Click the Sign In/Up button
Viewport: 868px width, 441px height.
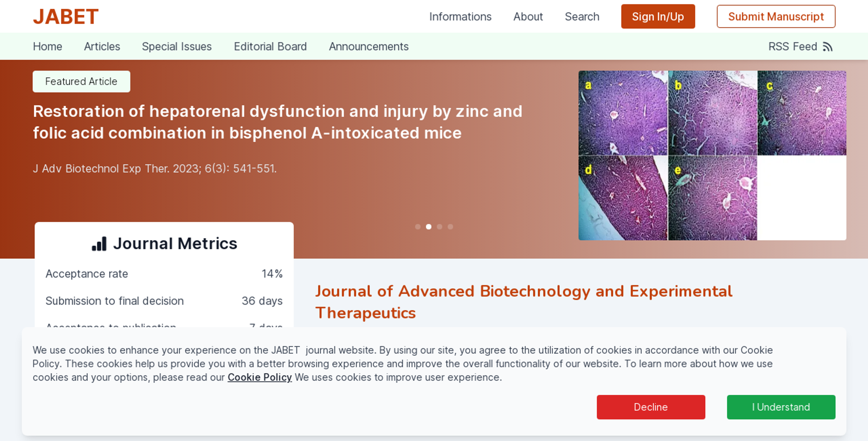[658, 17]
